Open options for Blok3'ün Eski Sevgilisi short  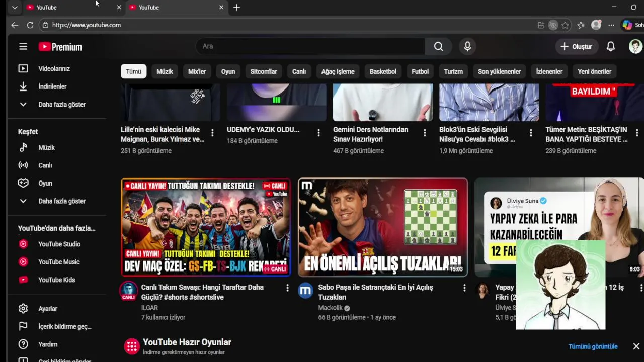pyautogui.click(x=531, y=133)
